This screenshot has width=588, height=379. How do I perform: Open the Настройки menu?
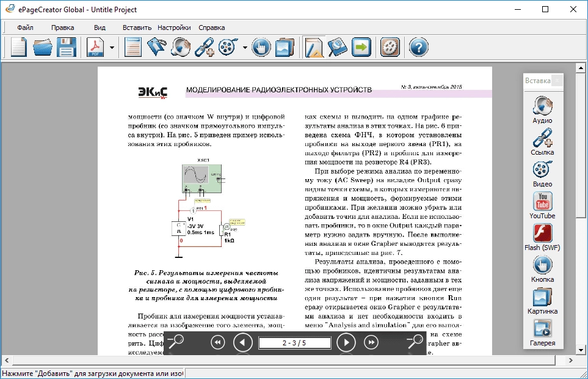pos(174,28)
